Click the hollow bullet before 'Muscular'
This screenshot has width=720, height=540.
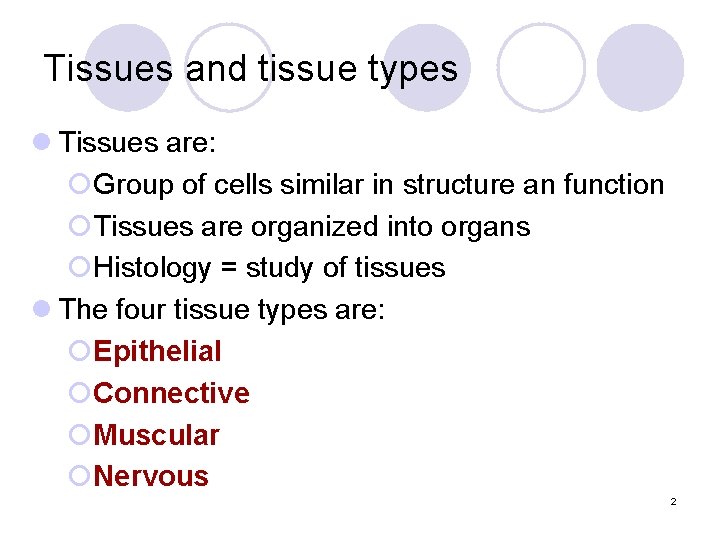83,435
